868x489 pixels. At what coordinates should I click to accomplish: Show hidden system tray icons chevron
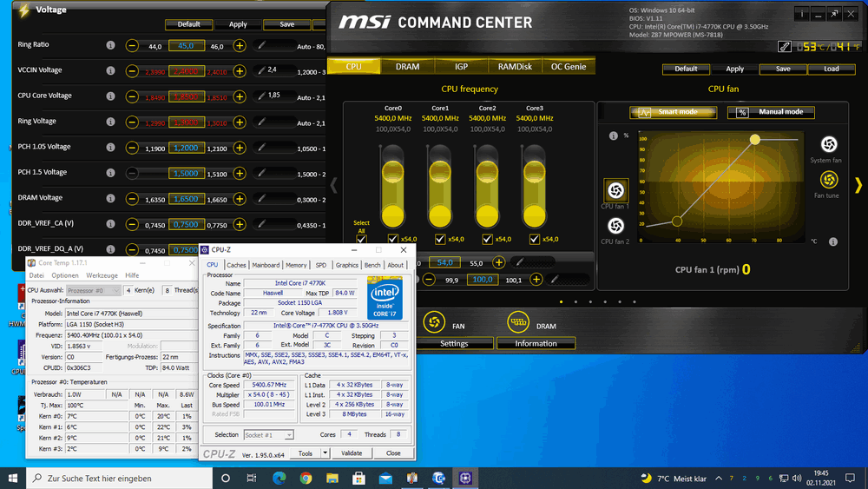[719, 479]
